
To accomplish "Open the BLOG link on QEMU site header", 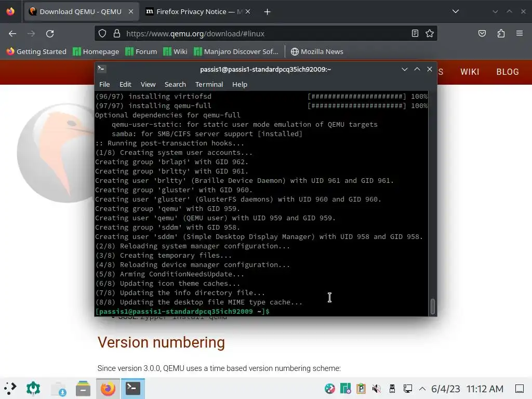I will point(508,72).
